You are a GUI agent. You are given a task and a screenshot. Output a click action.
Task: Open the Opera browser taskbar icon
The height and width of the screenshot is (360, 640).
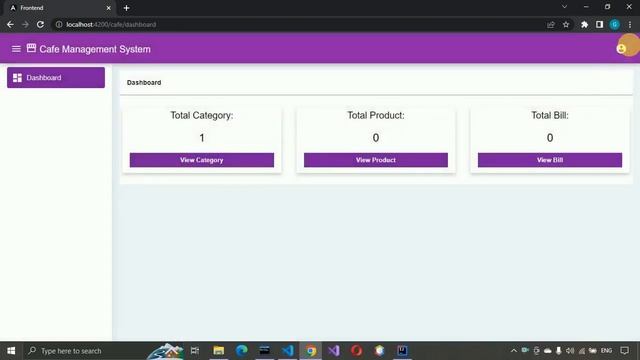[356, 351]
